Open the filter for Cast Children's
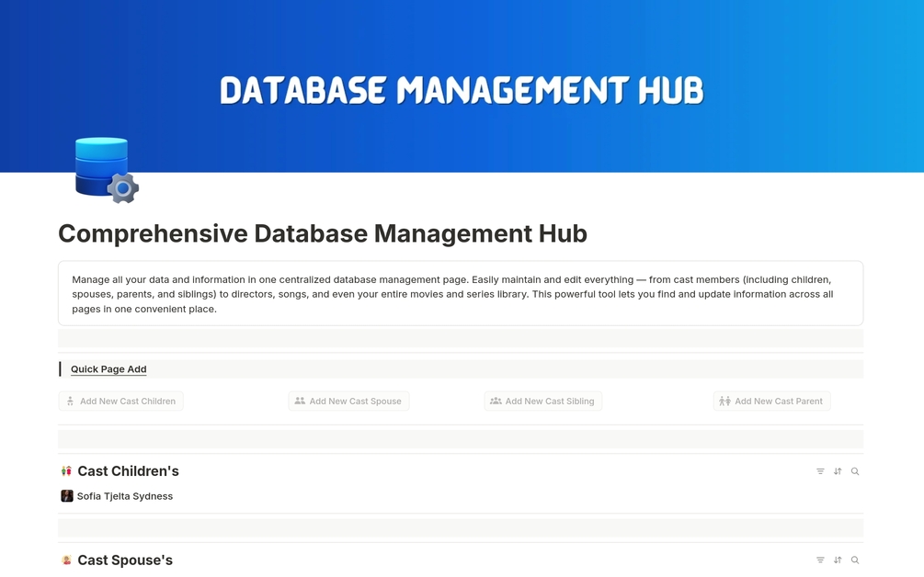 point(820,471)
